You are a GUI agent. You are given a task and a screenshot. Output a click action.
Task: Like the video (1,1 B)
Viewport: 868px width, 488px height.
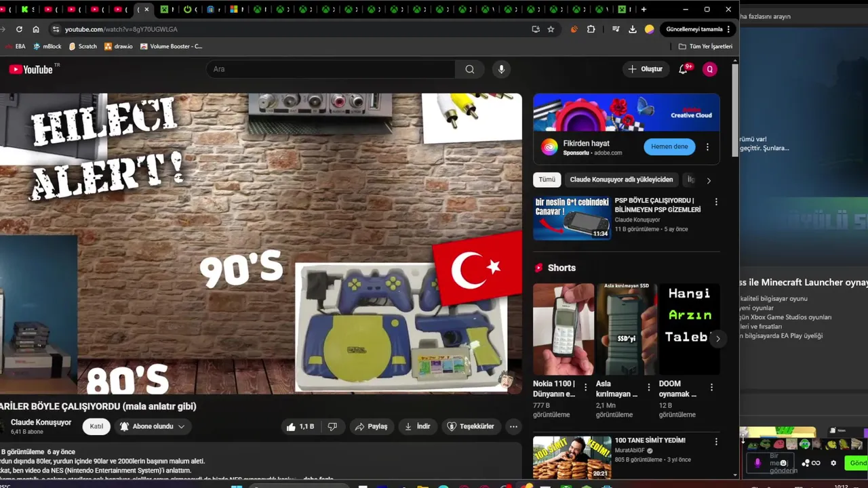click(300, 426)
